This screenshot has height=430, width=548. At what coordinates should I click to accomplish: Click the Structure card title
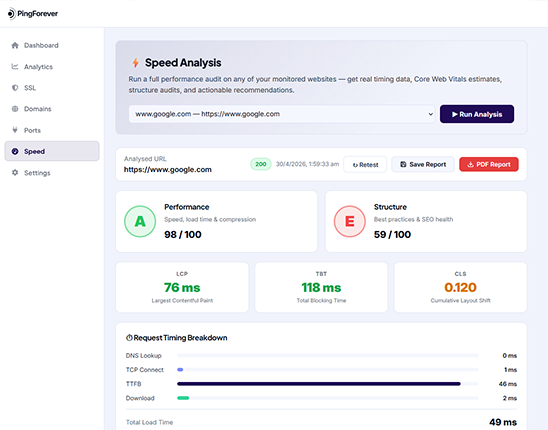click(390, 207)
